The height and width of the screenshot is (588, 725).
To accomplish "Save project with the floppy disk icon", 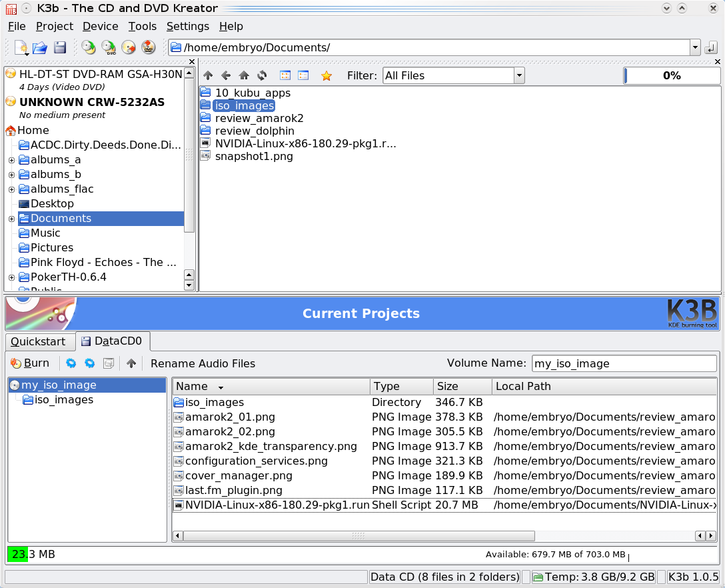I will coord(60,47).
